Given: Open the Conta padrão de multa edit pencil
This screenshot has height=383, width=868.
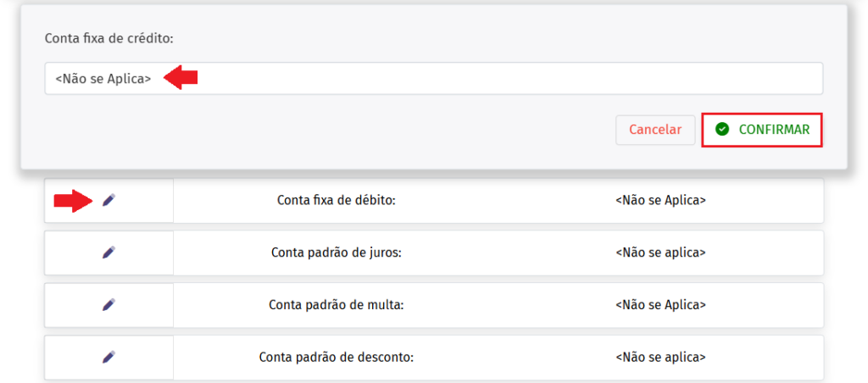Looking at the screenshot, I should pyautogui.click(x=108, y=304).
